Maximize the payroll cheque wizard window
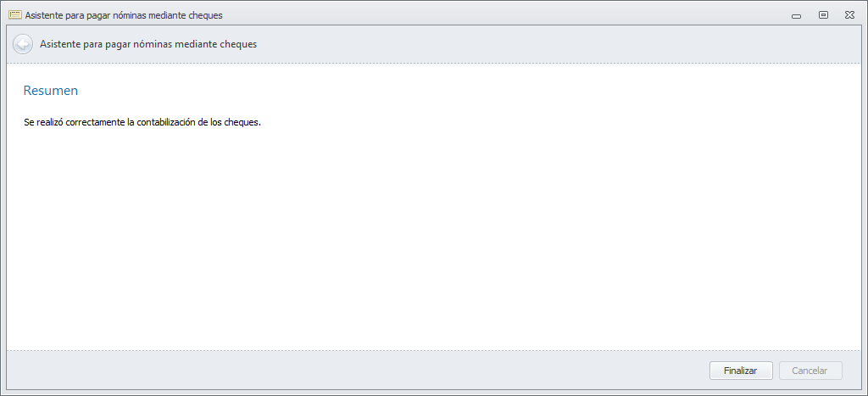Image resolution: width=868 pixels, height=396 pixels. tap(823, 15)
